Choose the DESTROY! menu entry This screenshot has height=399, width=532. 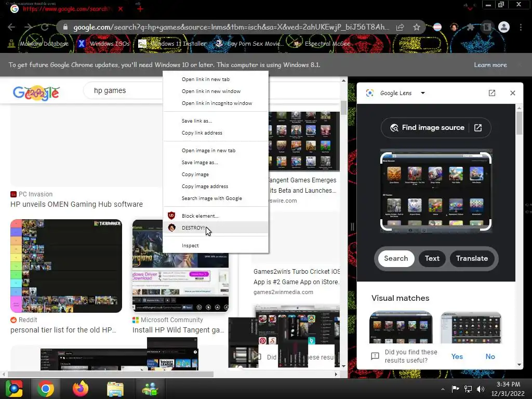(x=216, y=228)
